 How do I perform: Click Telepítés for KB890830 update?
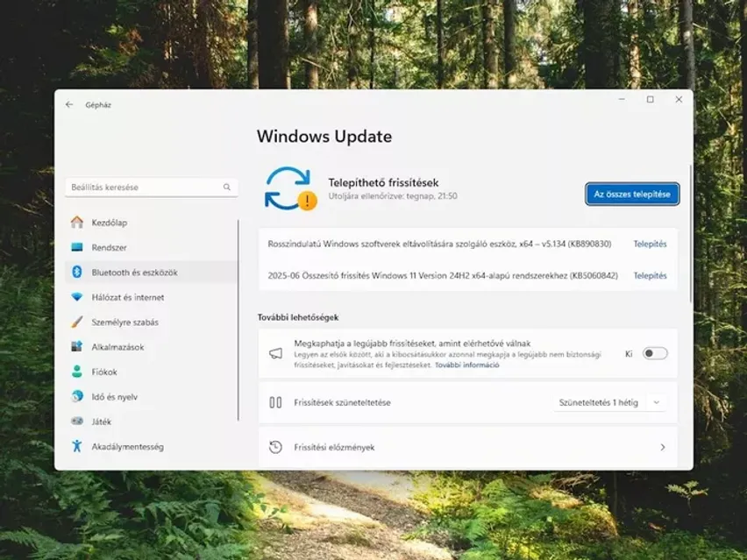(x=650, y=244)
